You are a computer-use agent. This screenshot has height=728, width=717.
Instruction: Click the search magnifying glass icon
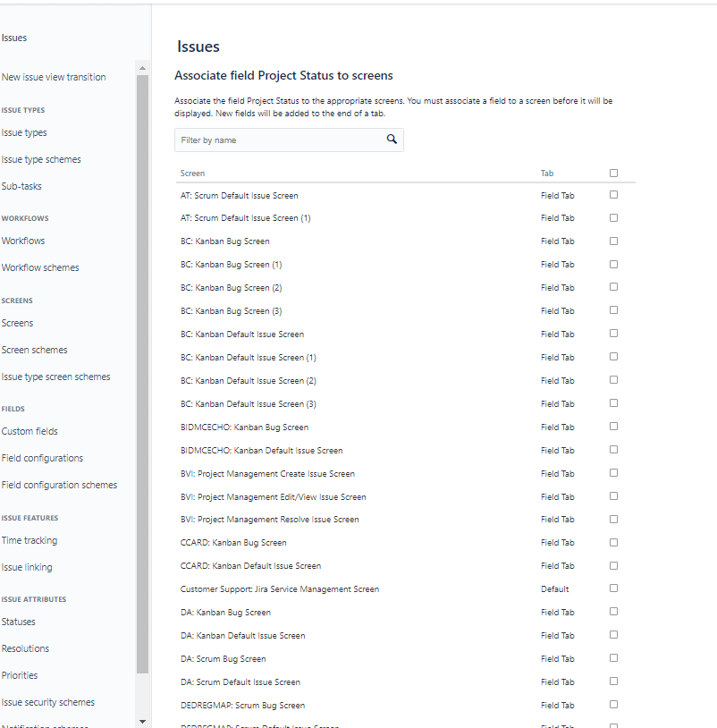coord(392,140)
